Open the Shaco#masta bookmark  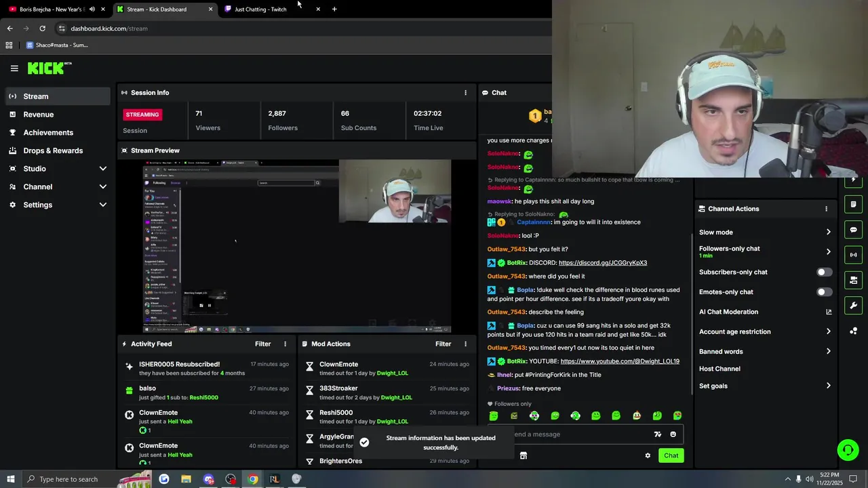pos(57,45)
